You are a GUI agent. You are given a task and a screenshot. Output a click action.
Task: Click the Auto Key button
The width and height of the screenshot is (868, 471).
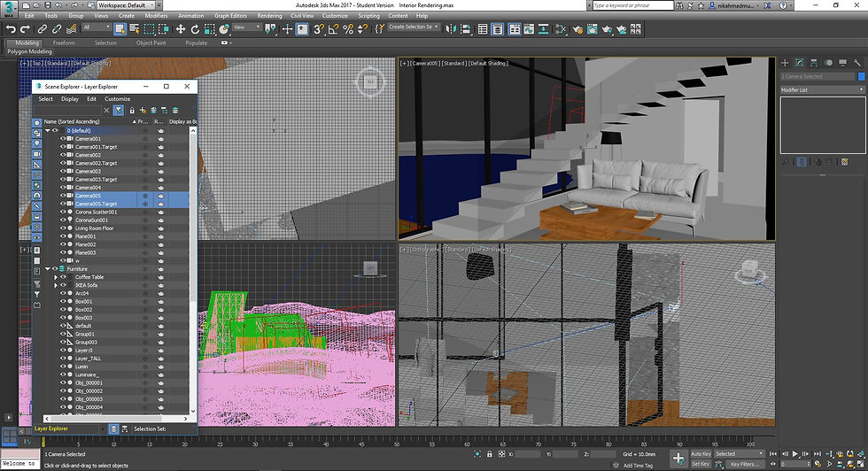tap(701, 454)
